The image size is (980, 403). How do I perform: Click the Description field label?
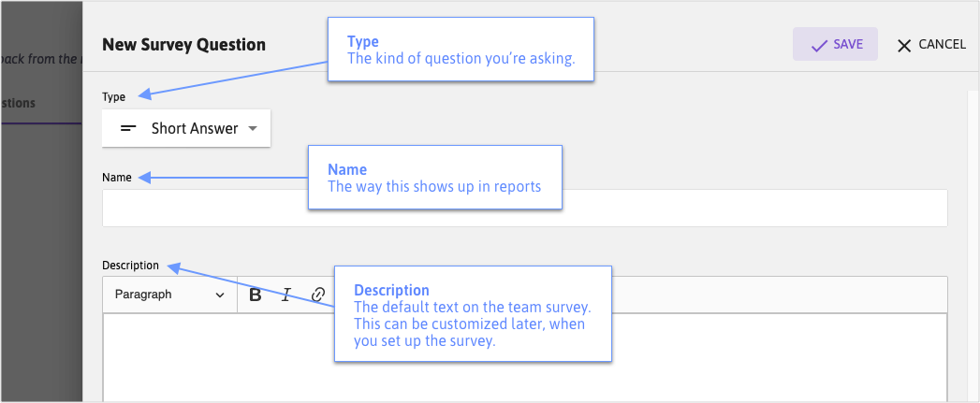pyautogui.click(x=131, y=265)
